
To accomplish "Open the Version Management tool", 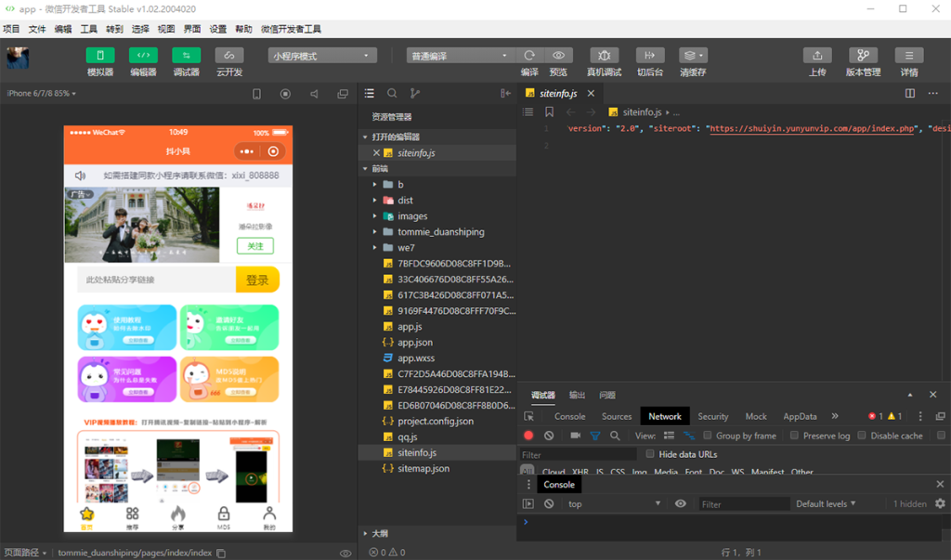I will pyautogui.click(x=863, y=55).
